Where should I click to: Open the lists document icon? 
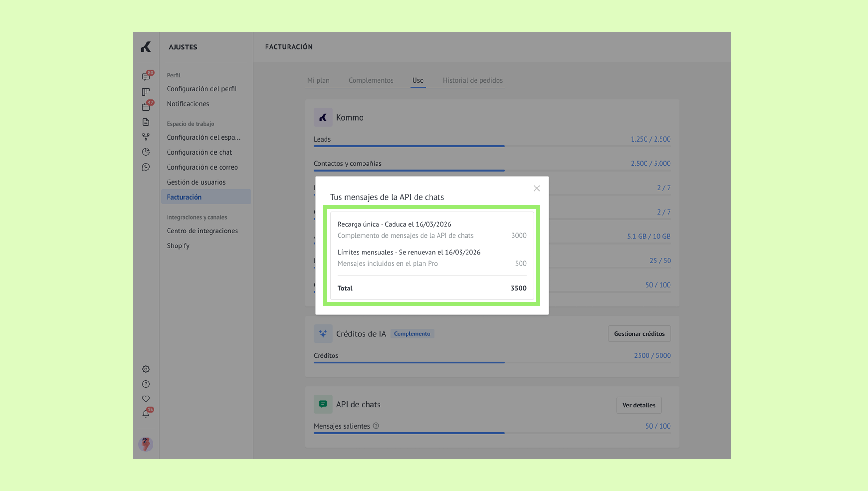pos(146,122)
